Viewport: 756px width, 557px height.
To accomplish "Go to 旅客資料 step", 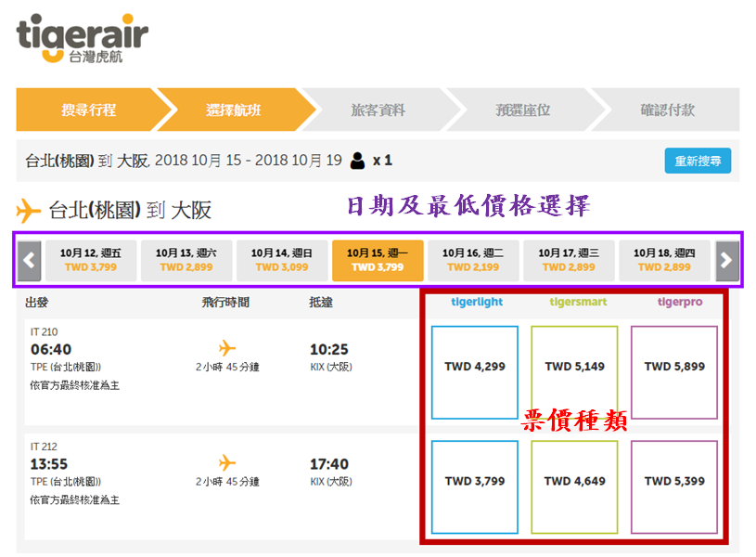I will point(378,110).
